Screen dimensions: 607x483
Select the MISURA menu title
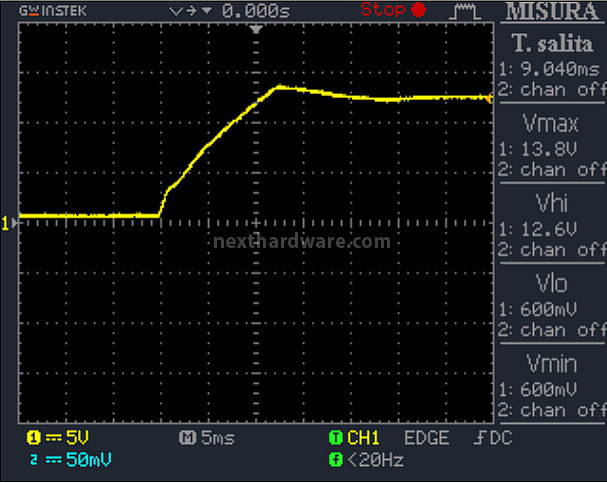click(x=552, y=12)
